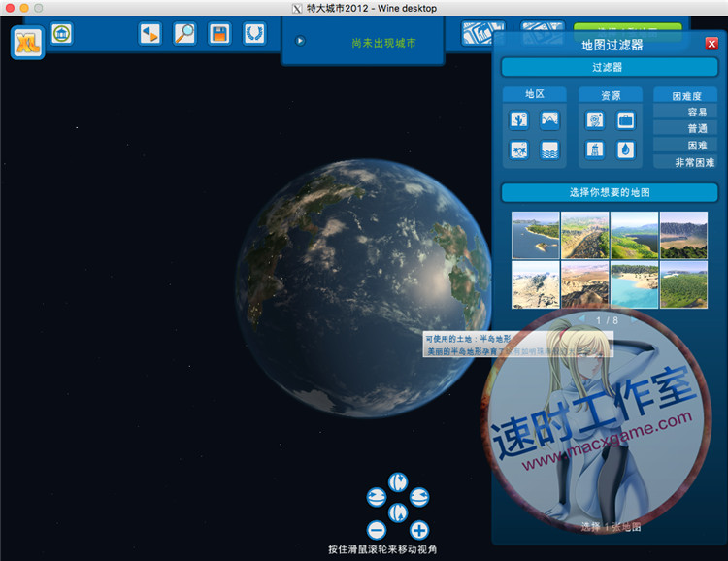Close the 地图过滤器 panel
Viewport: 728px width, 561px height.
click(711, 44)
